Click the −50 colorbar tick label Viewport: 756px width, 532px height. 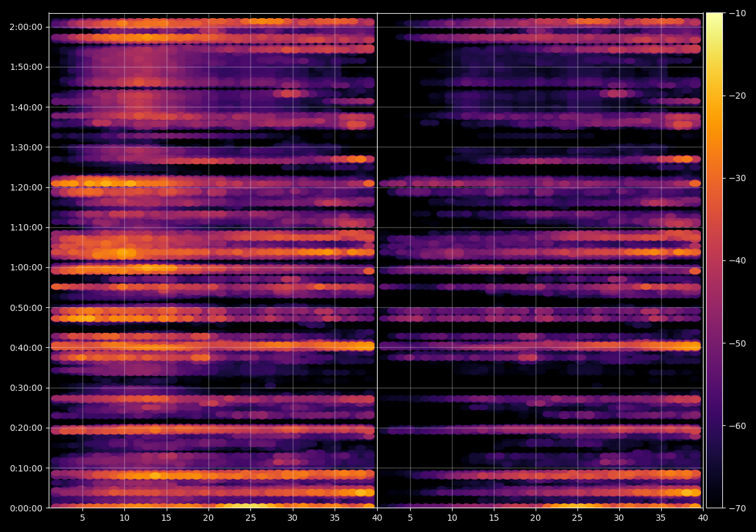737,343
